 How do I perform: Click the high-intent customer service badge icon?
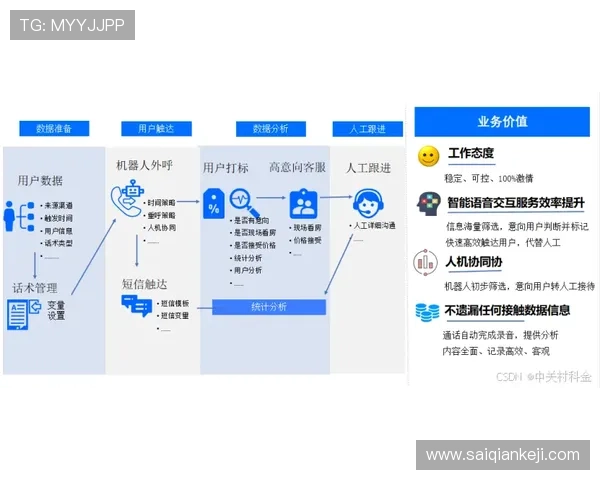[303, 203]
